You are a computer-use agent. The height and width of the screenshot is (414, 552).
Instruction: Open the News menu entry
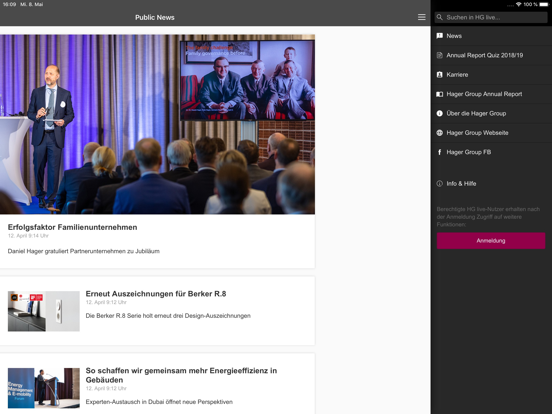491,36
